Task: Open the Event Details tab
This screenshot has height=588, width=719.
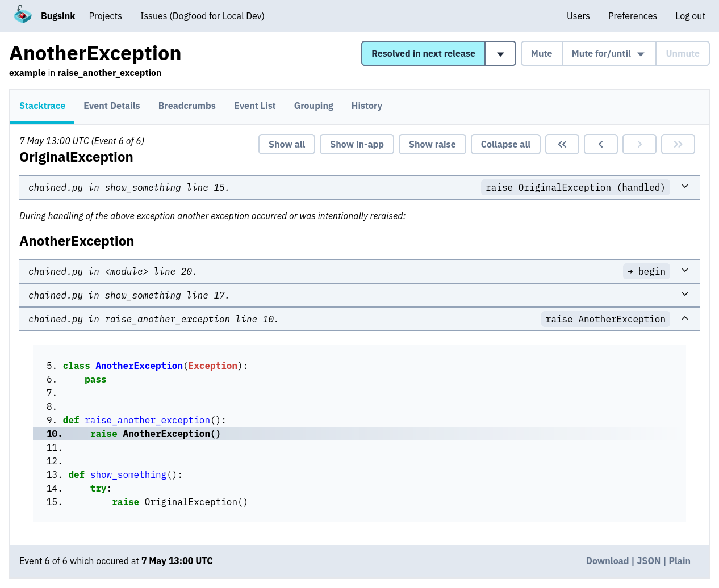Action: [x=111, y=106]
